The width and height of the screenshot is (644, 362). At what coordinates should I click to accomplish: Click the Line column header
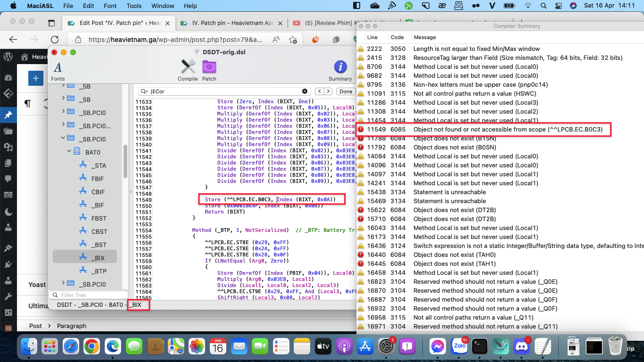[372, 37]
